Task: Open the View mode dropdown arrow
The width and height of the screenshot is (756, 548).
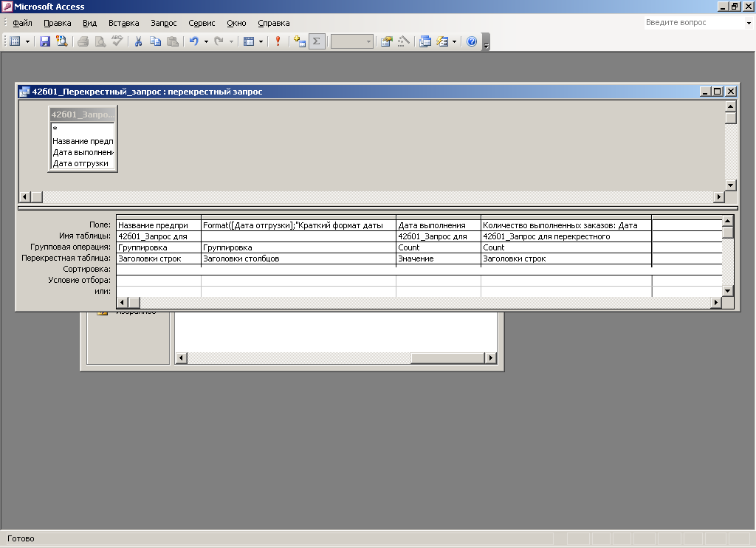Action: pos(27,41)
